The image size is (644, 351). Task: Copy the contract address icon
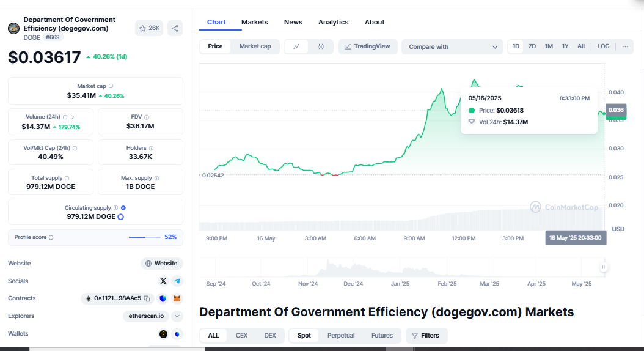[147, 298]
